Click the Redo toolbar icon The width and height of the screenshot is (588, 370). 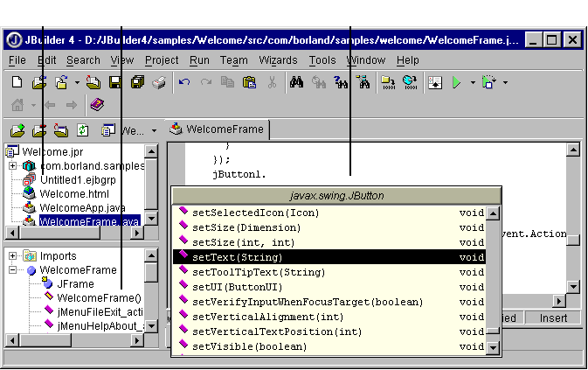pos(206,82)
